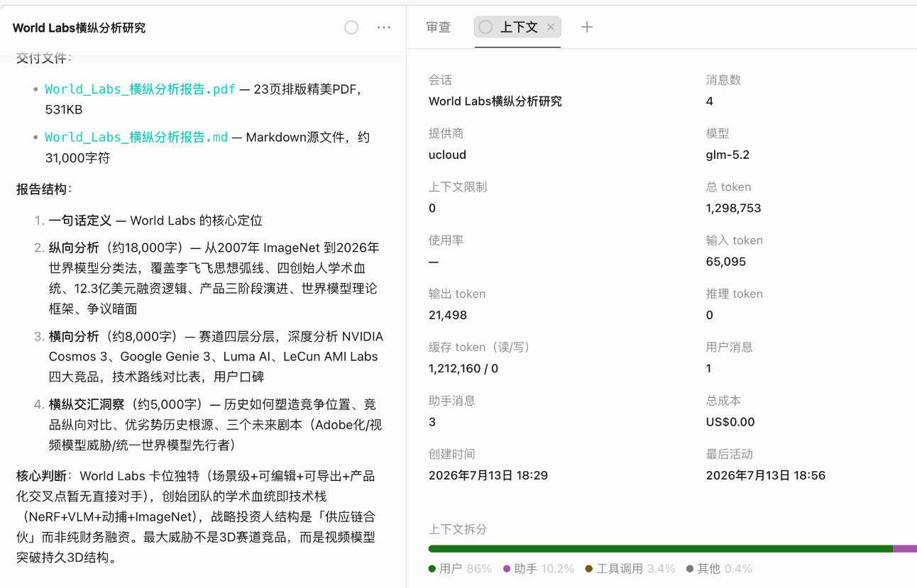Click the provider value ucloud
This screenshot has width=917, height=588.
(447, 155)
